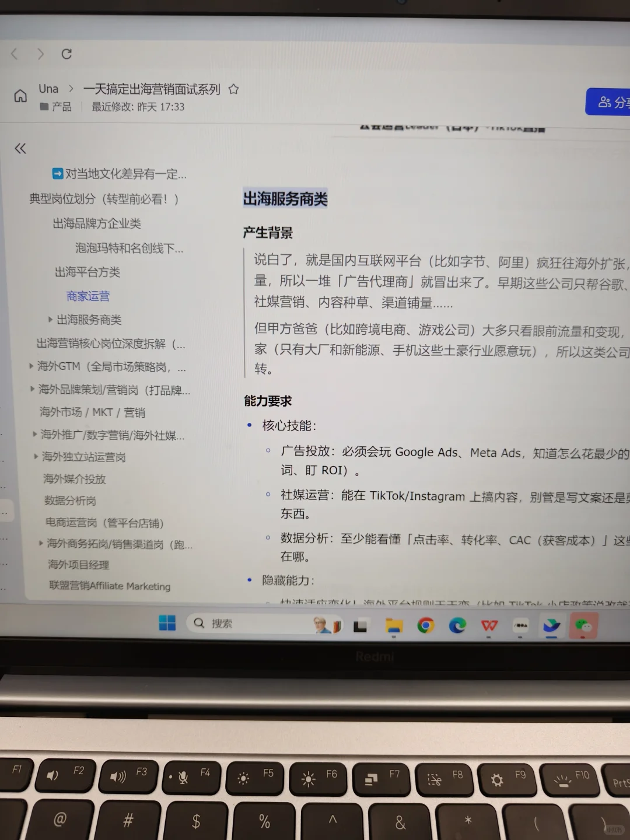Reload the page with refresh icon
Viewport: 630px width, 840px height.
point(66,54)
